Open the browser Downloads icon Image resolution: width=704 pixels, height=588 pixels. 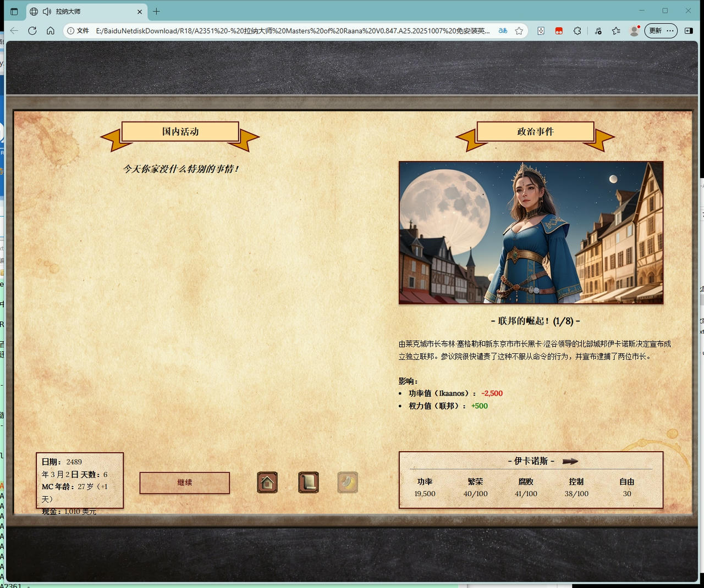(541, 31)
